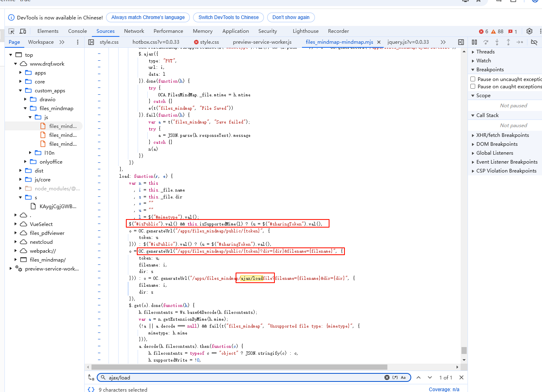This screenshot has height=392, width=542.
Task: Toggle device toolbar icon
Action: [23, 31]
